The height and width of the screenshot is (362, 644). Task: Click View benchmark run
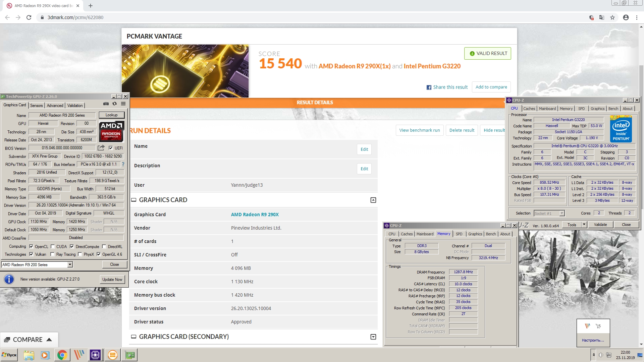(420, 130)
